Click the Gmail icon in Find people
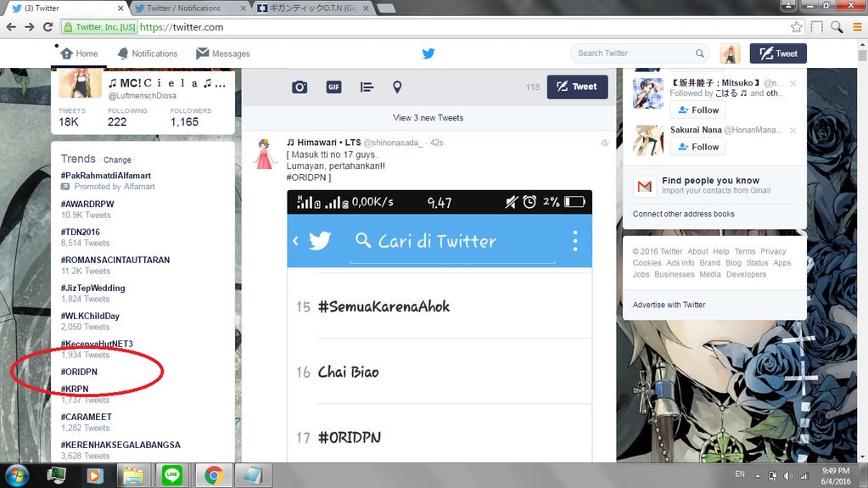The image size is (868, 488). pyautogui.click(x=644, y=186)
